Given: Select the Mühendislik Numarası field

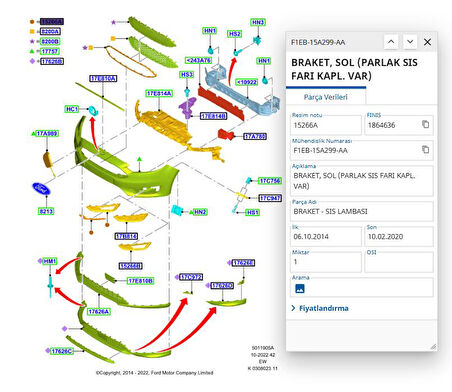Looking at the screenshot, I should click(362, 150).
